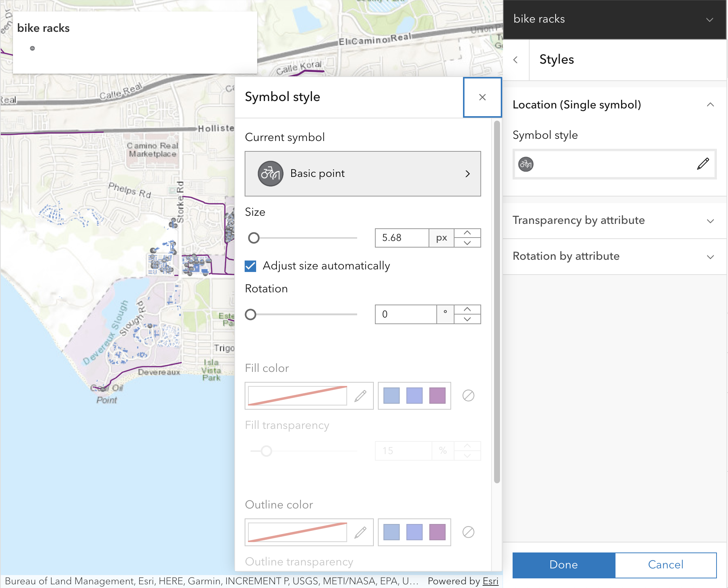Expand Transparency by attribute section
Image resolution: width=728 pixels, height=588 pixels.
(614, 221)
